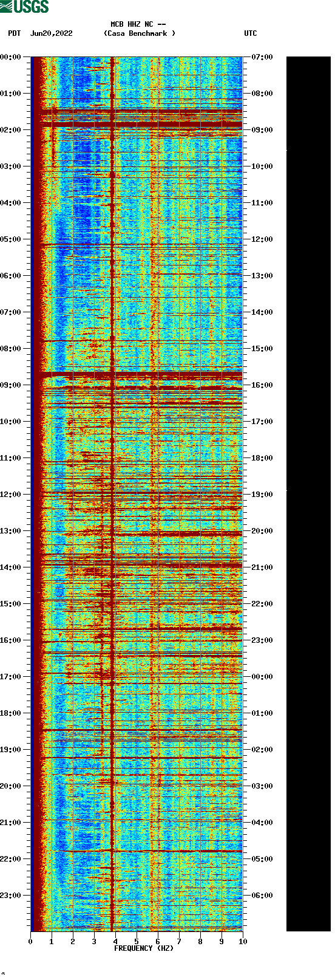Viewport: 335px width, 980px height.
Task: Click the 17:00 UTC time label
Action: [262, 422]
